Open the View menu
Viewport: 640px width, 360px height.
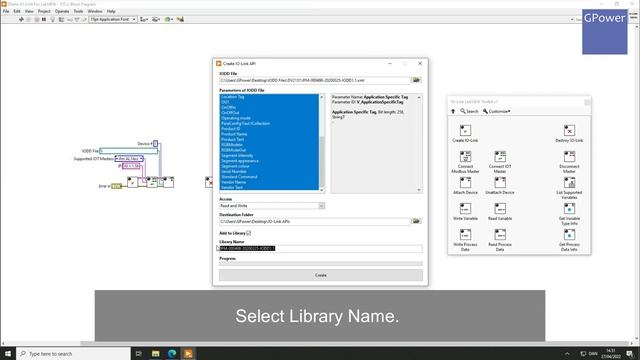point(29,11)
